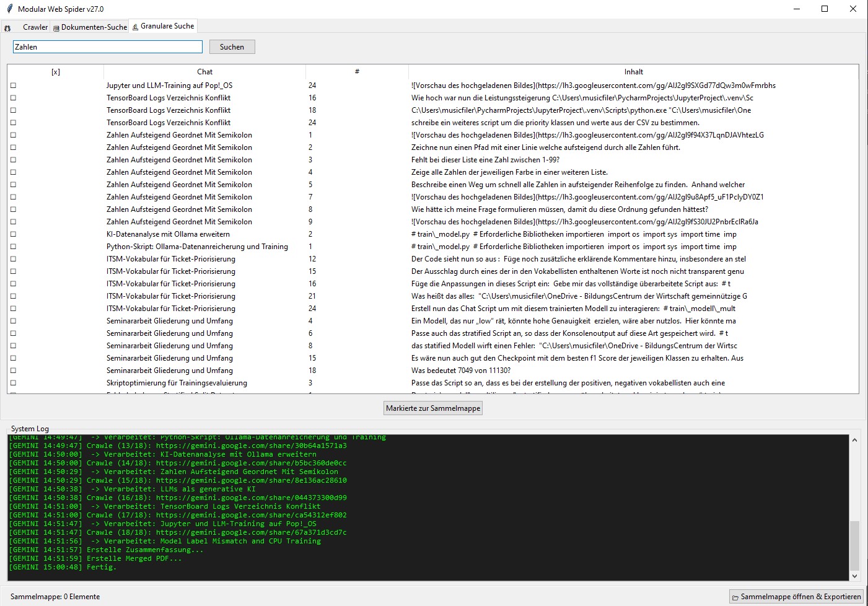868x606 pixels.
Task: Check the first TensorBoard Logs Verzeichnis Konflikt checkbox
Action: click(13, 98)
